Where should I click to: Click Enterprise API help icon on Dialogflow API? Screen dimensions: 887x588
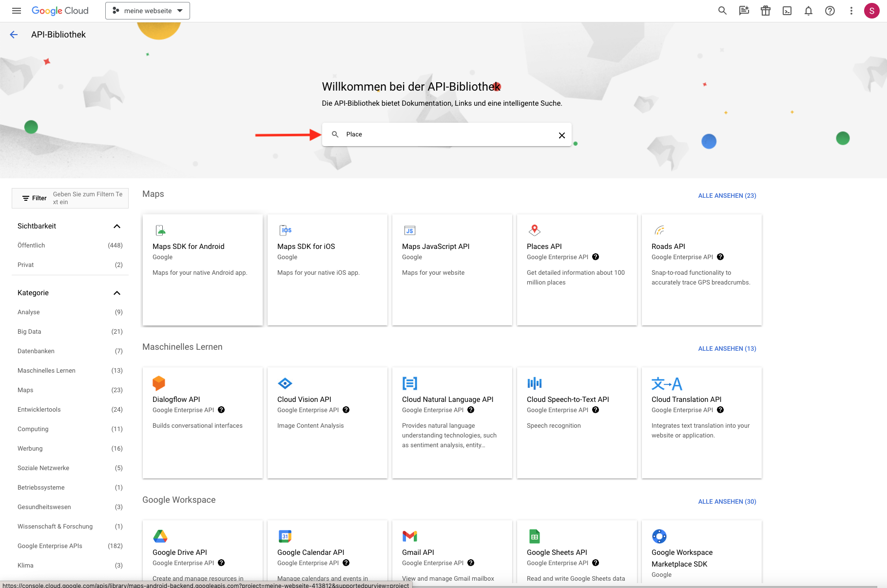[221, 410]
